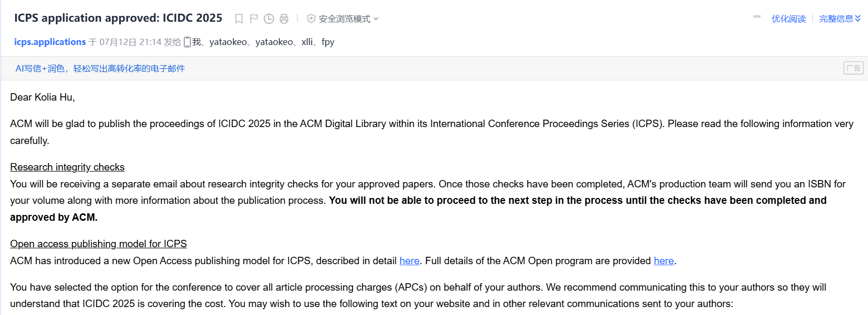Viewport: 868px width, 315px height.
Task: Click the shield icon for safe browsing
Action: pyautogui.click(x=311, y=19)
